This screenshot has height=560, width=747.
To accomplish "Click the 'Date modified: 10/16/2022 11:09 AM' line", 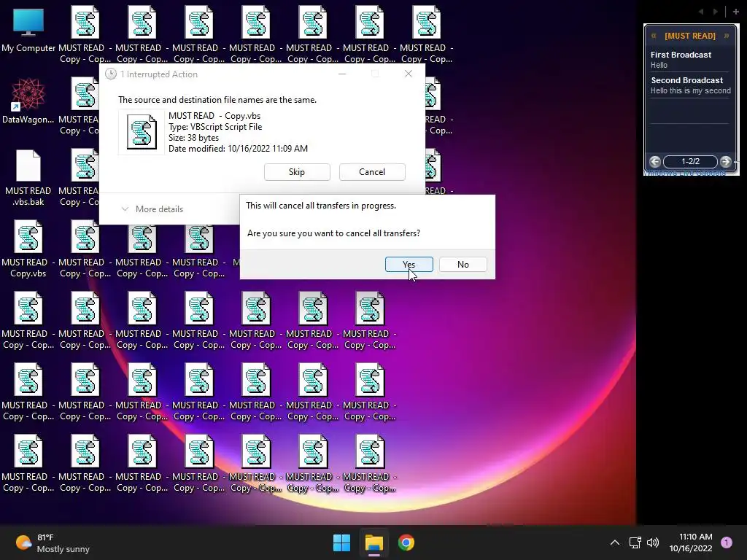I will click(x=238, y=149).
